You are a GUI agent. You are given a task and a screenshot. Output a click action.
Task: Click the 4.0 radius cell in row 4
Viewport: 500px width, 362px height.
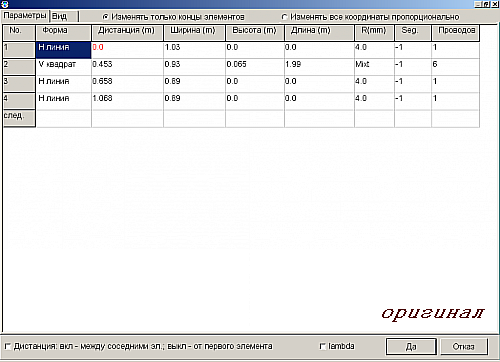pos(374,101)
